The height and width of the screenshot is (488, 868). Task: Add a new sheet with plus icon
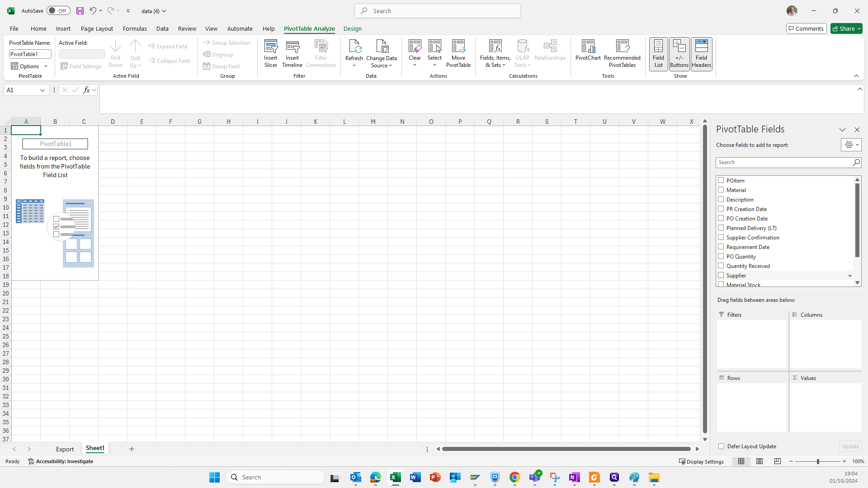(x=132, y=449)
